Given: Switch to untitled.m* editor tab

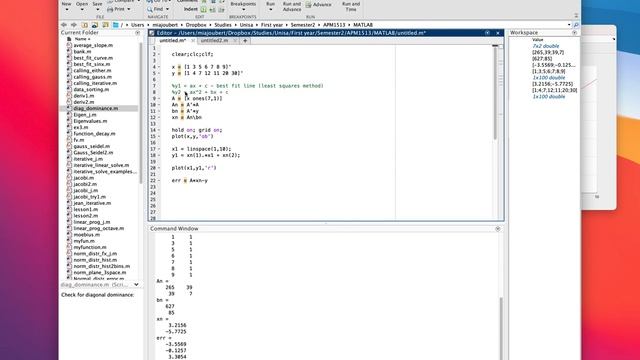Looking at the screenshot, I should tap(172, 40).
